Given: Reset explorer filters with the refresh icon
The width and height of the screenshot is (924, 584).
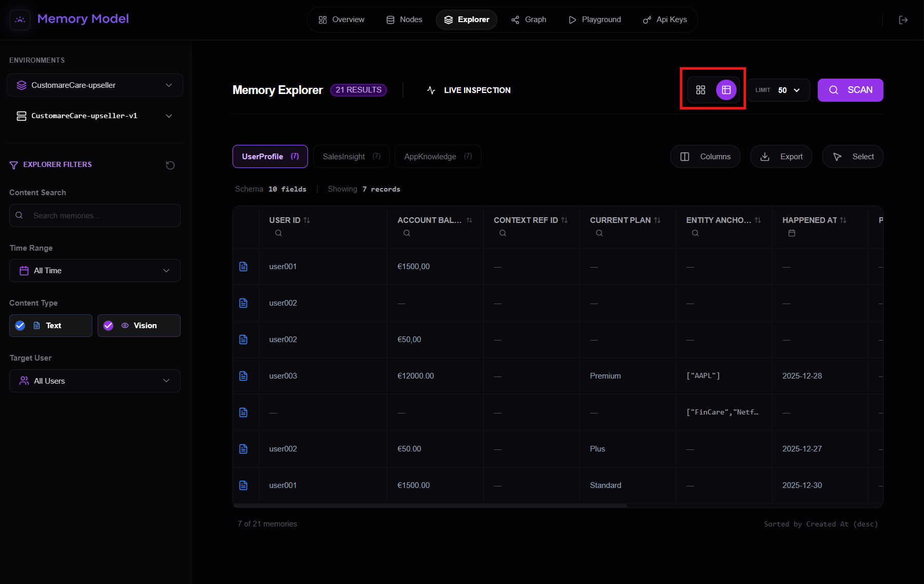Looking at the screenshot, I should point(170,165).
